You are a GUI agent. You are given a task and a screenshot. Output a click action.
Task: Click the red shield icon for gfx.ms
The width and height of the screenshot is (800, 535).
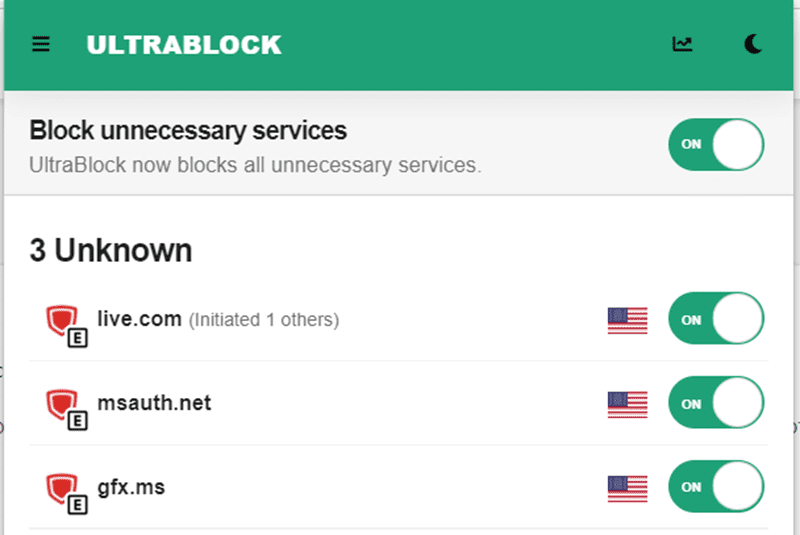click(63, 489)
